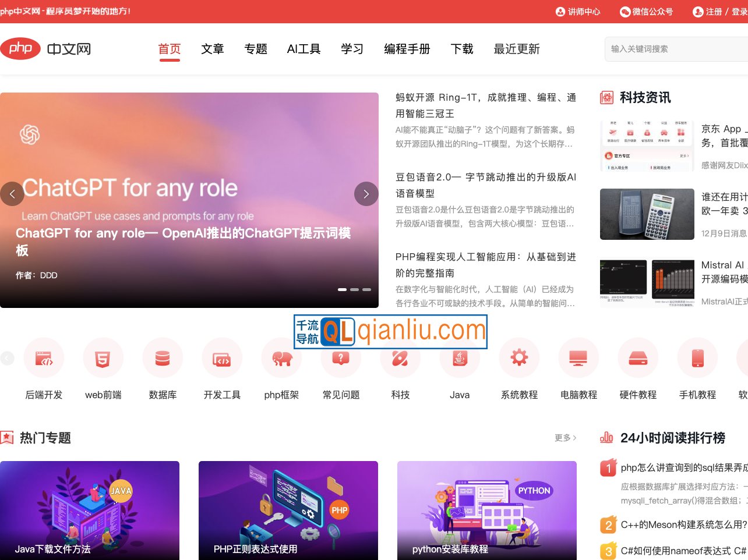Select the php框架 elephant icon
Image resolution: width=748 pixels, height=560 pixels.
point(281,357)
